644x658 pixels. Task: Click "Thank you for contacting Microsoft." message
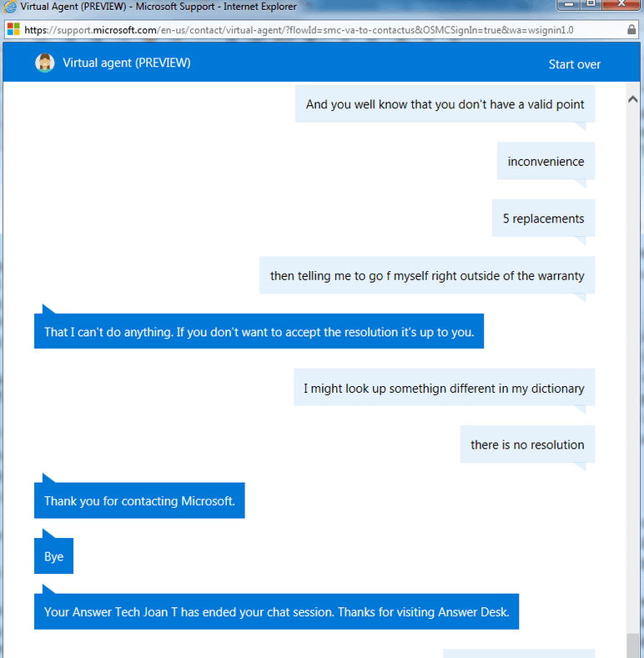(x=139, y=501)
